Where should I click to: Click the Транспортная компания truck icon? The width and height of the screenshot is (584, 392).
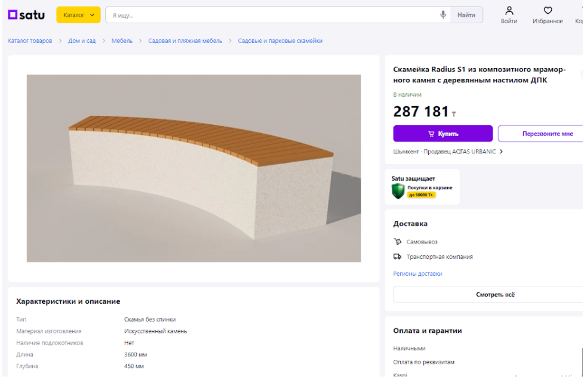coord(398,257)
